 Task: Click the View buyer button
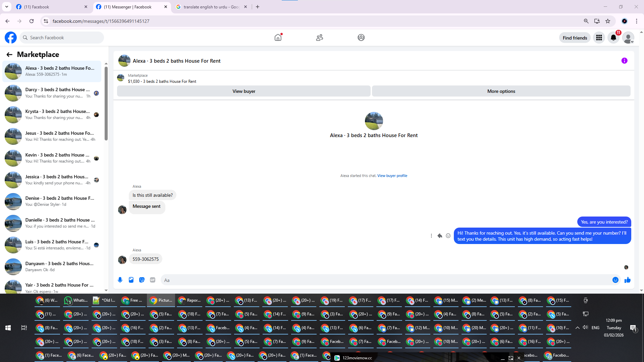coord(244,91)
